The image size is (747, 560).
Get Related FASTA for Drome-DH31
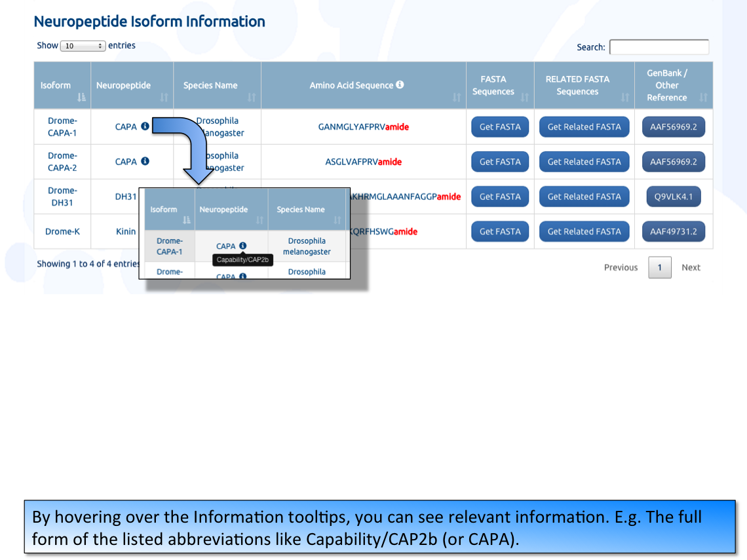584,196
